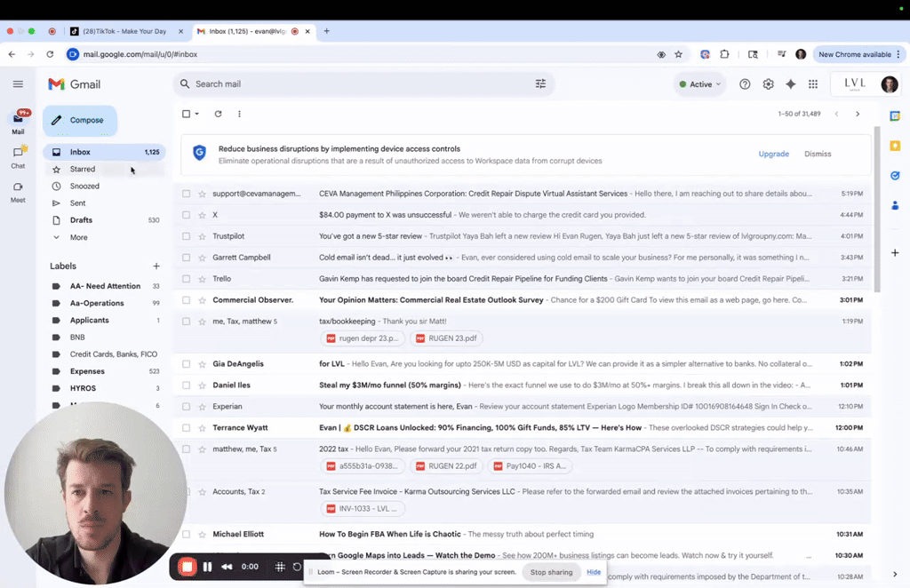Screen dimensions: 910x588
Task: Dismiss the device access banner
Action: coord(818,154)
